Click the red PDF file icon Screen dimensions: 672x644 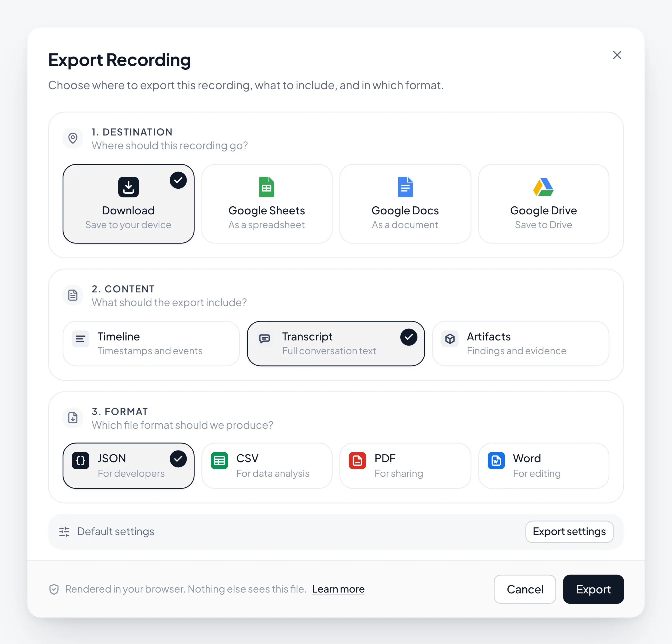coord(357,460)
